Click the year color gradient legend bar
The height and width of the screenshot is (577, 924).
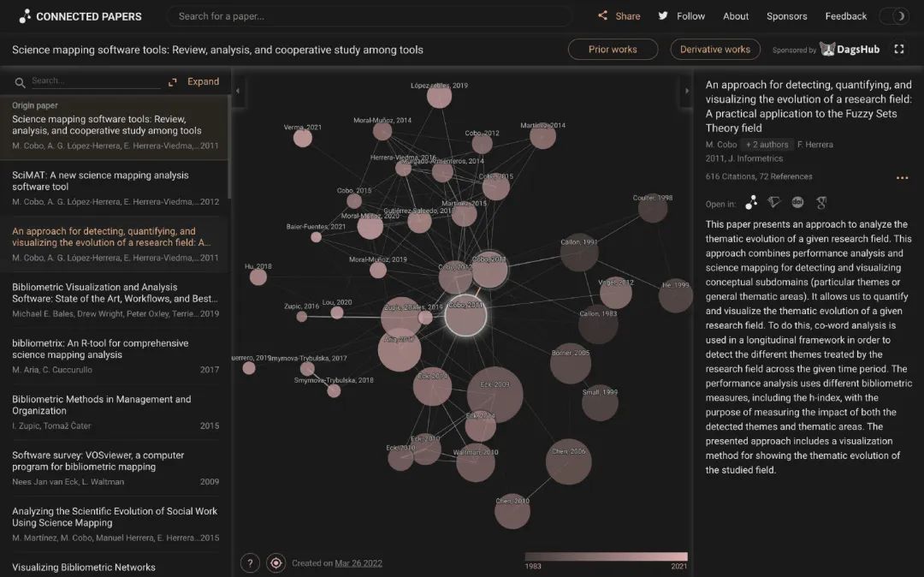[606, 557]
